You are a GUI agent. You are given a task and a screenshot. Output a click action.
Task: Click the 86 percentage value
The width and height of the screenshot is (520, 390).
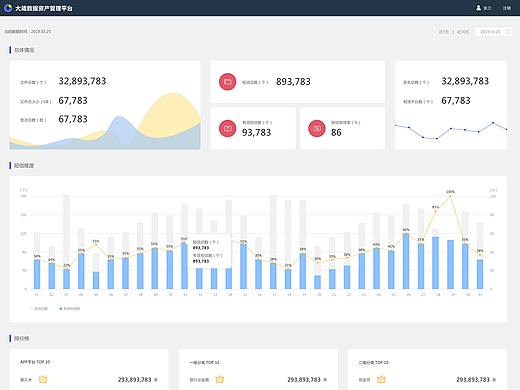pos(336,133)
